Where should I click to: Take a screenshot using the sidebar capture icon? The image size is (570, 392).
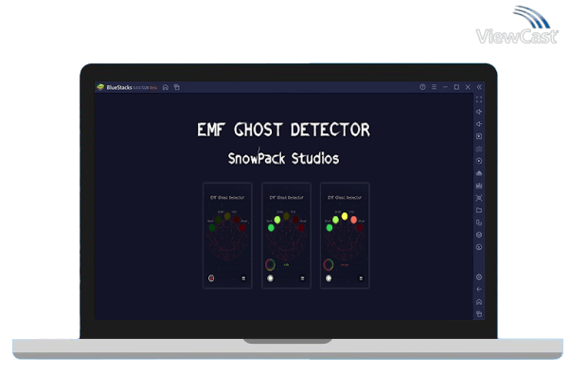point(479,198)
